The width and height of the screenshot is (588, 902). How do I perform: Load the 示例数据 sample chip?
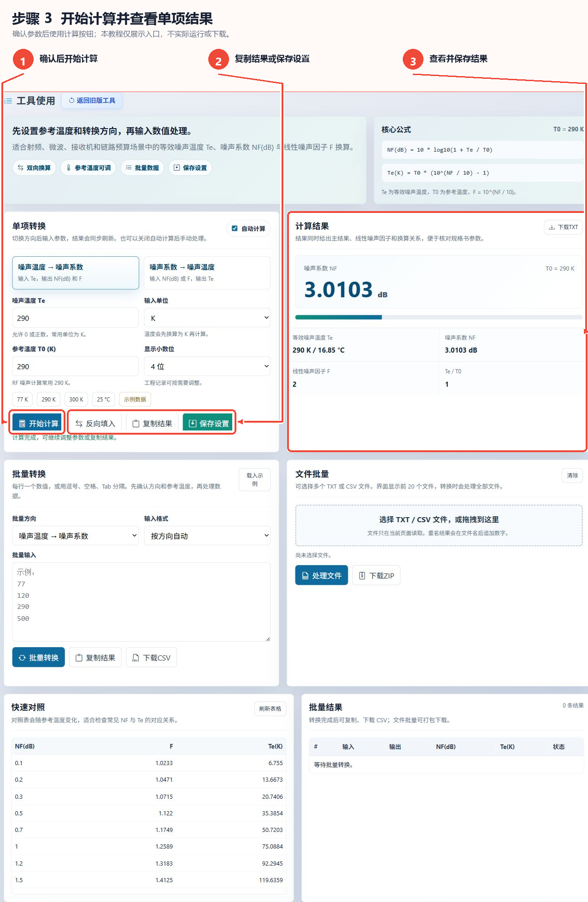(x=135, y=399)
